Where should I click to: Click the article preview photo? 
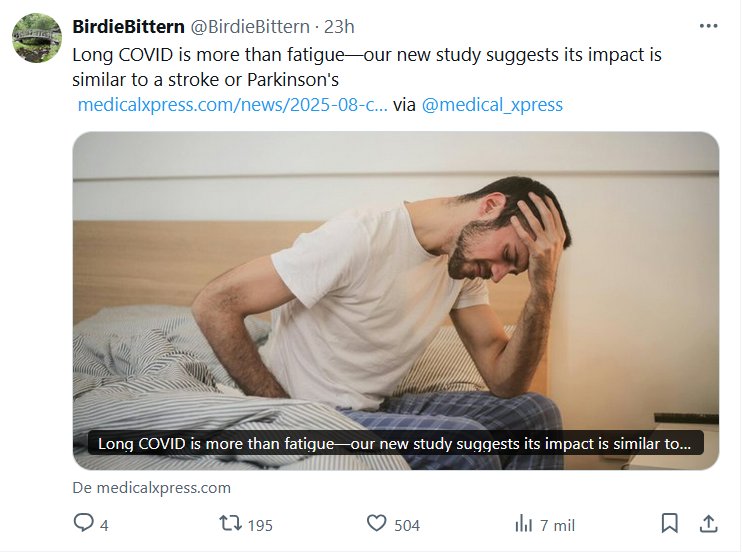[395, 280]
